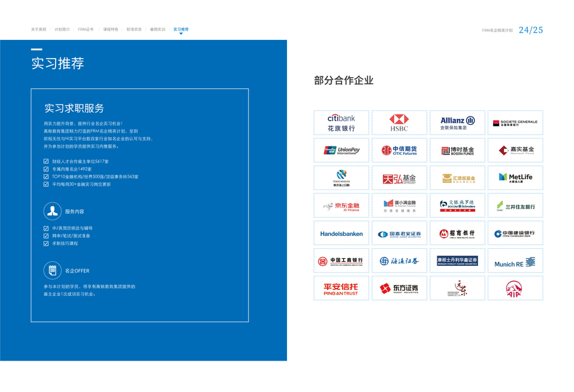Select the active 实习推荐 nav item
Screen dimensions: 574x392
tap(181, 29)
